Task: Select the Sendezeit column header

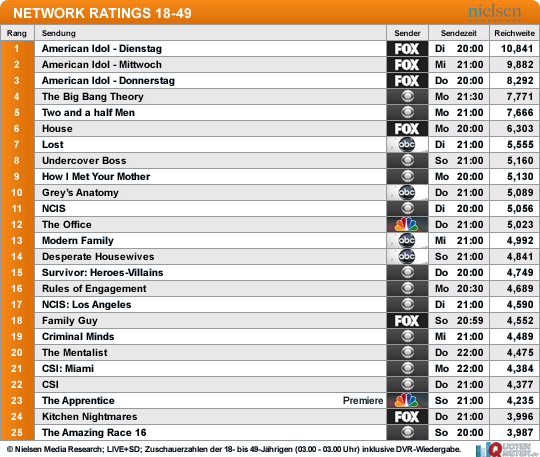Action: tap(459, 33)
